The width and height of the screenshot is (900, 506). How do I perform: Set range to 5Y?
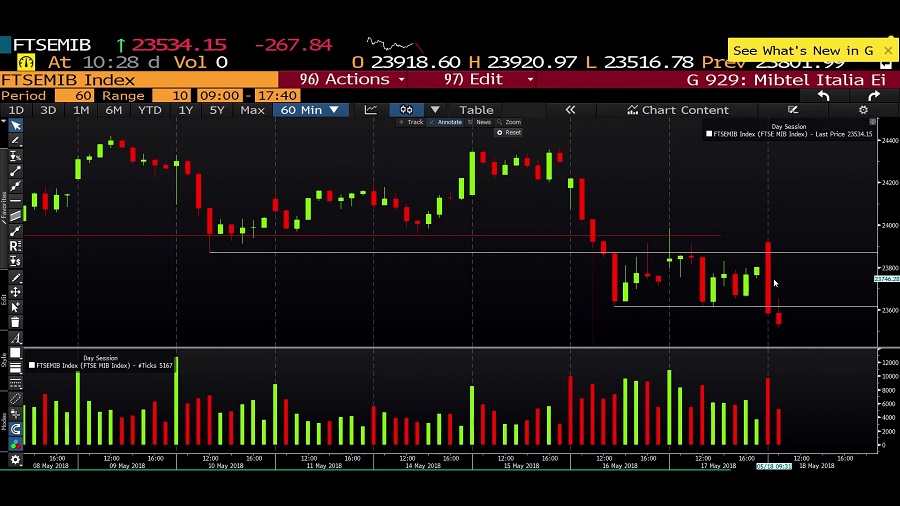coord(216,110)
